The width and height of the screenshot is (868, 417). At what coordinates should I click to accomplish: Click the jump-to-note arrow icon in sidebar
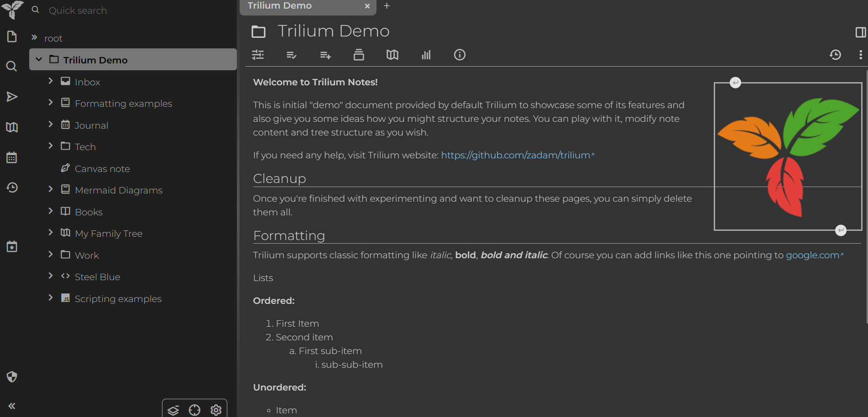12,97
